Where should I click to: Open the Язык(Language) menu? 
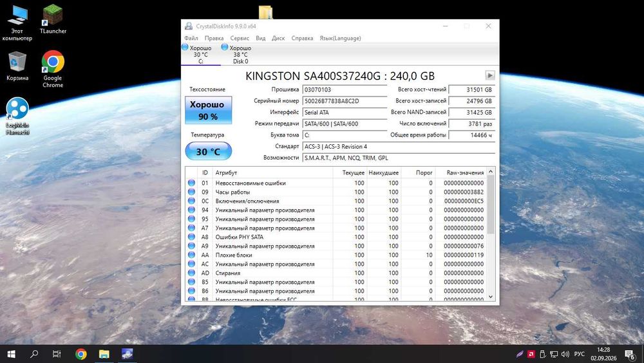click(x=340, y=38)
